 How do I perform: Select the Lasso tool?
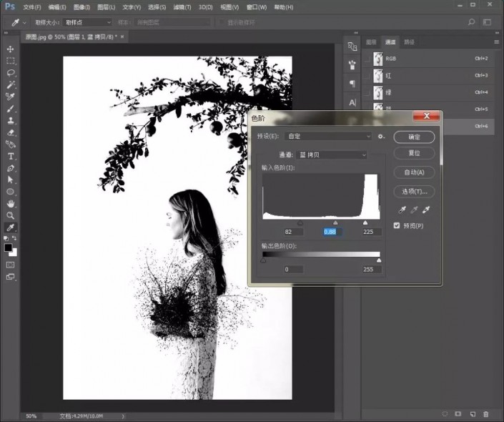click(x=11, y=72)
